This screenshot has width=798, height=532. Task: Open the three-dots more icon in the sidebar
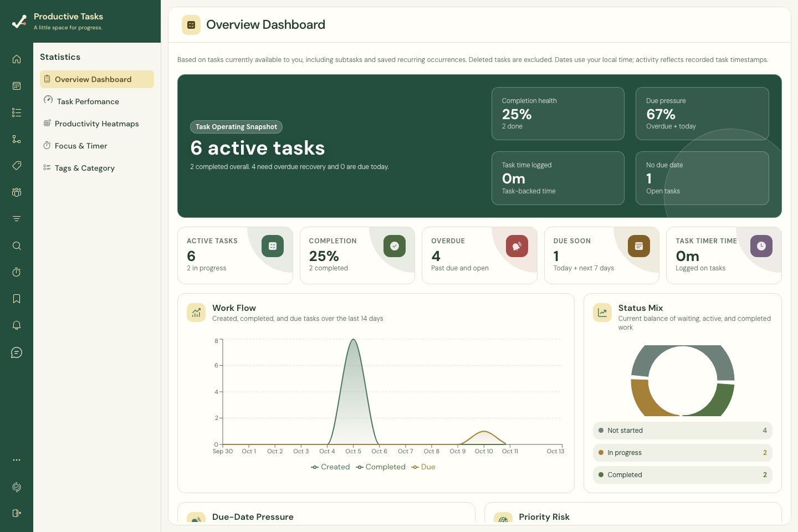[x=17, y=460]
